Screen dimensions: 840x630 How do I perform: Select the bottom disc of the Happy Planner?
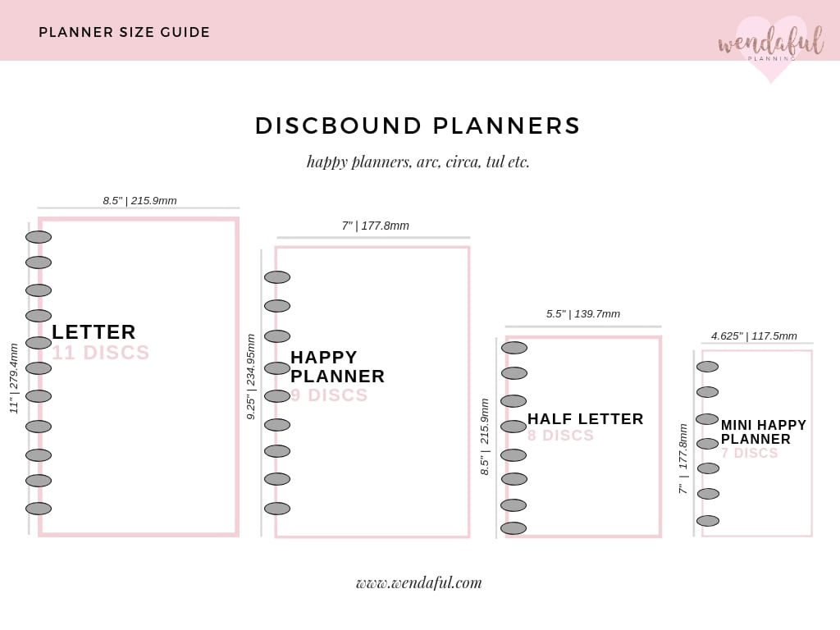(277, 509)
